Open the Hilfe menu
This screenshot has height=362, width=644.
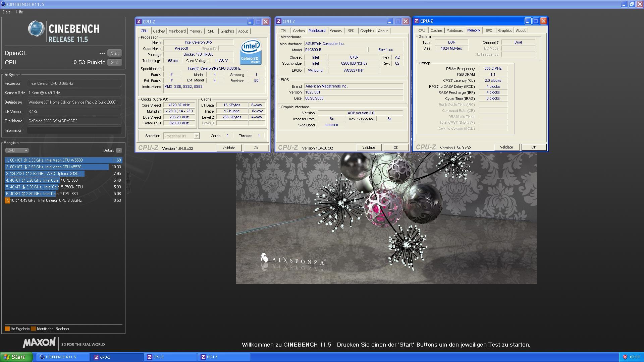click(x=19, y=12)
